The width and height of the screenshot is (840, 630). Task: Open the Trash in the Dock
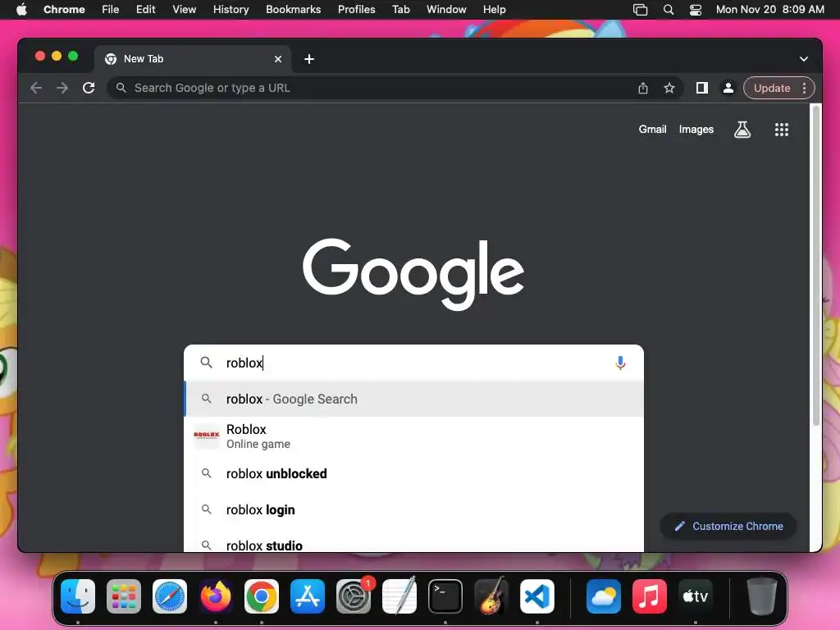pos(762,596)
